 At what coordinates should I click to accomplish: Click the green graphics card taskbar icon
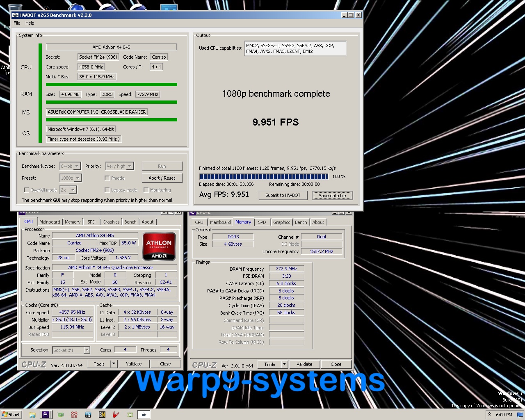(x=60, y=415)
